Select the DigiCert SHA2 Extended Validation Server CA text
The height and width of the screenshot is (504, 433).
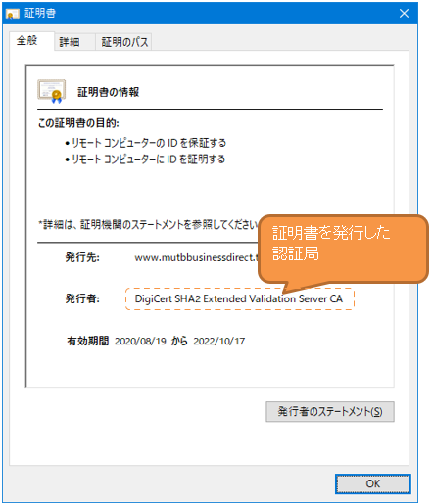point(239,298)
